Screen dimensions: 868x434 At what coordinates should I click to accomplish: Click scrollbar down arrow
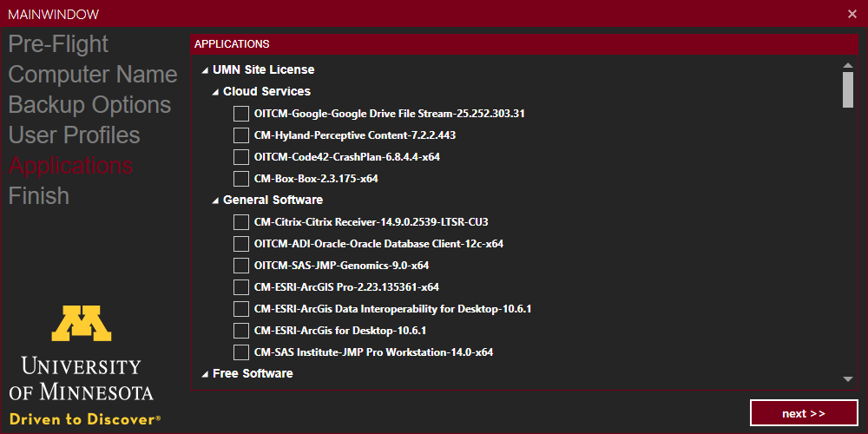[x=847, y=379]
